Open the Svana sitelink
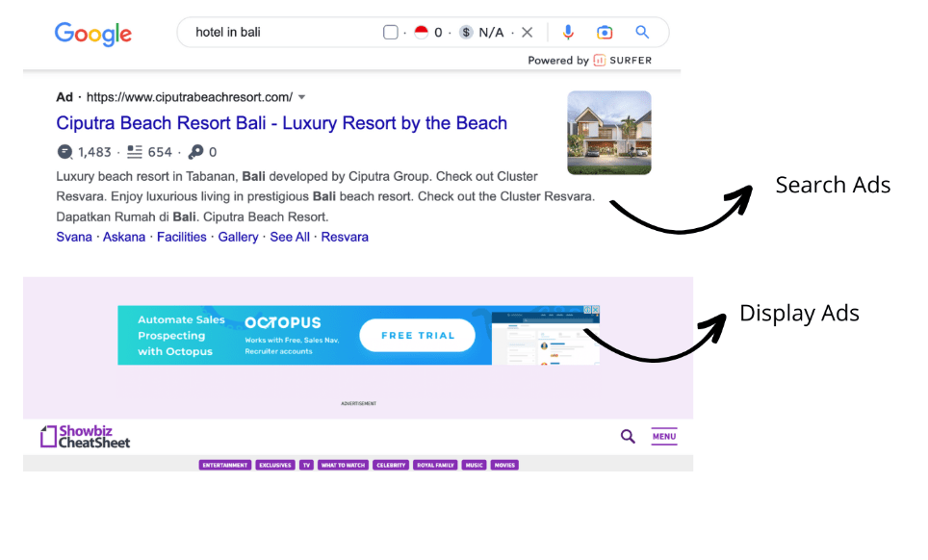This screenshot has width=928, height=560. click(x=74, y=237)
